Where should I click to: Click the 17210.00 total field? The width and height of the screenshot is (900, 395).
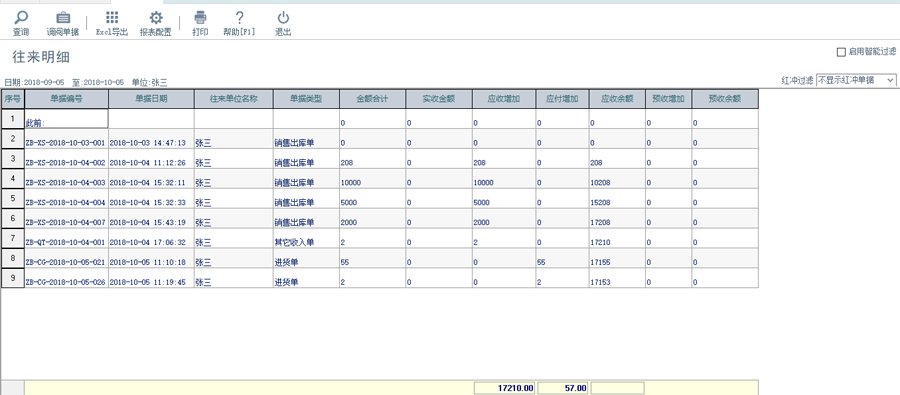click(x=505, y=389)
